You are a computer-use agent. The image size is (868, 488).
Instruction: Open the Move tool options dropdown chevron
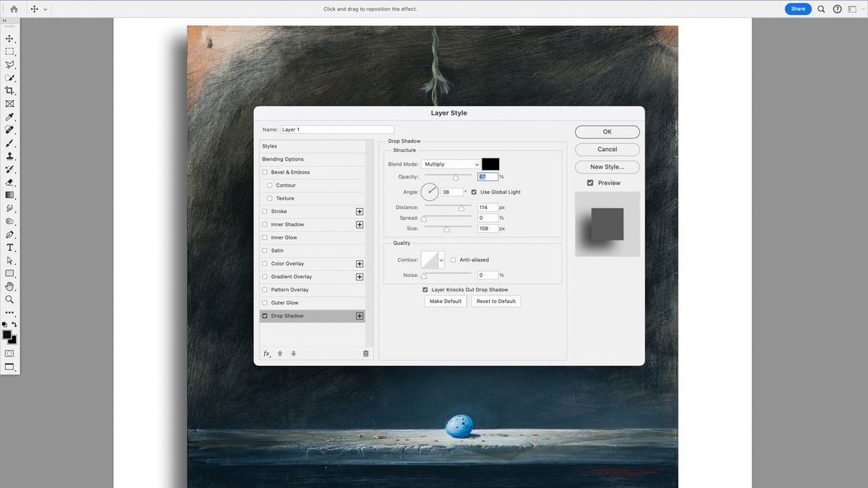tap(46, 9)
